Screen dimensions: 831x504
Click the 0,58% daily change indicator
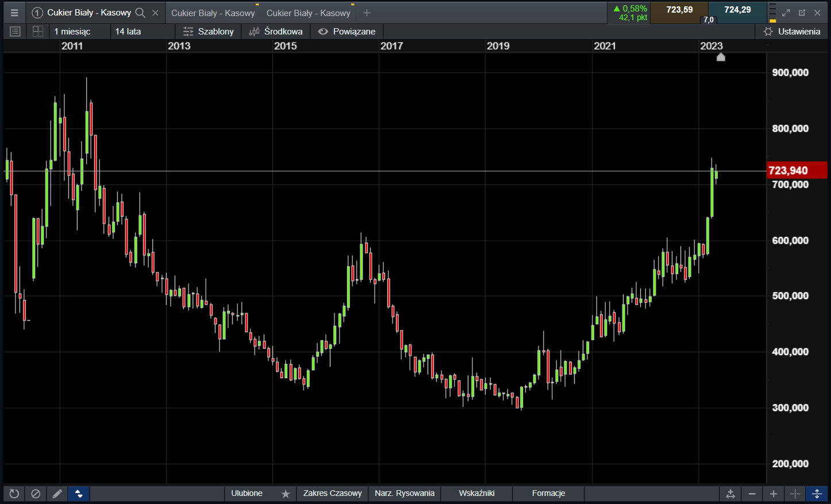tap(630, 13)
